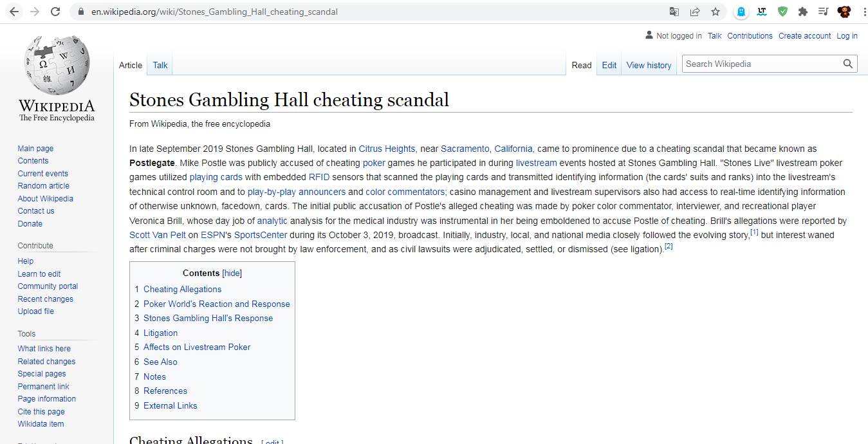Open Current events in the sidebar
This screenshot has width=868, height=444.
42,174
